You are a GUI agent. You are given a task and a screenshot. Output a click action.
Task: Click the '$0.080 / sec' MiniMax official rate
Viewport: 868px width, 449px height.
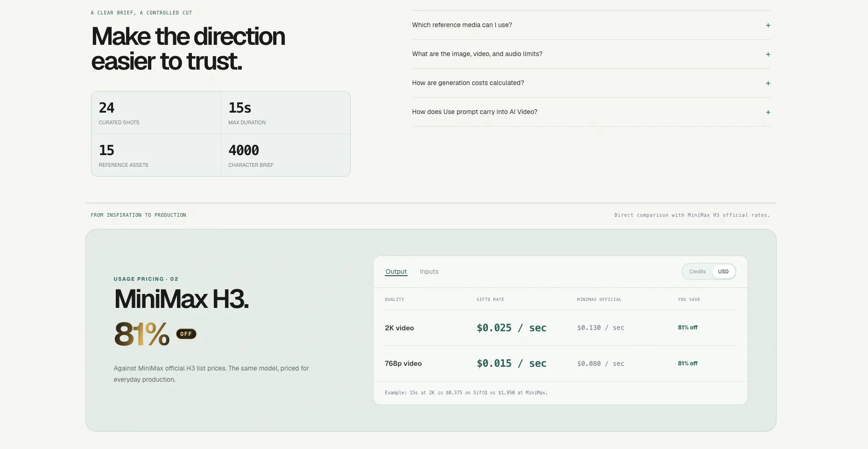pos(600,363)
